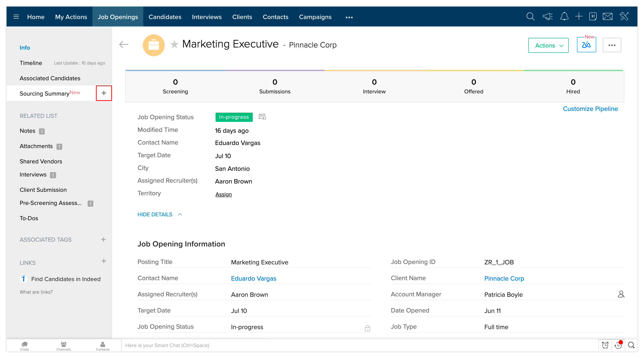Click the Zia assistant button

(586, 45)
